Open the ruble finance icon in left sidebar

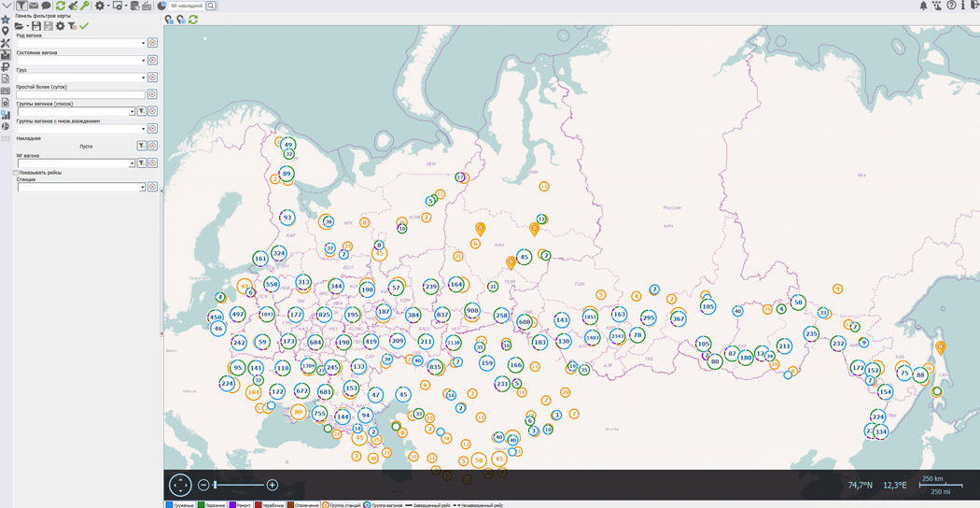point(6,67)
